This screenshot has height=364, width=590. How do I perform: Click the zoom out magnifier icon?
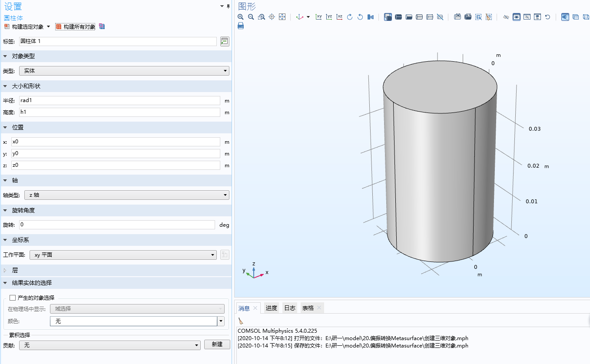tap(251, 17)
